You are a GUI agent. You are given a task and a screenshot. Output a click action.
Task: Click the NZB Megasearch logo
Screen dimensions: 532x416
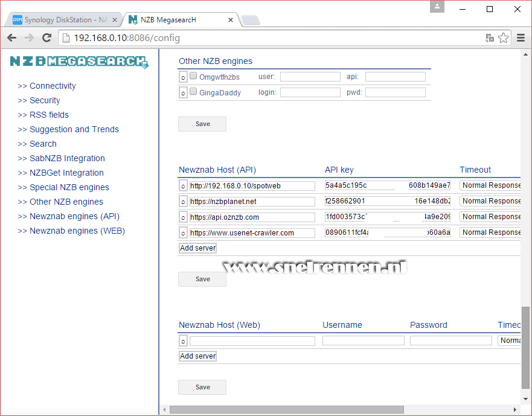(79, 62)
